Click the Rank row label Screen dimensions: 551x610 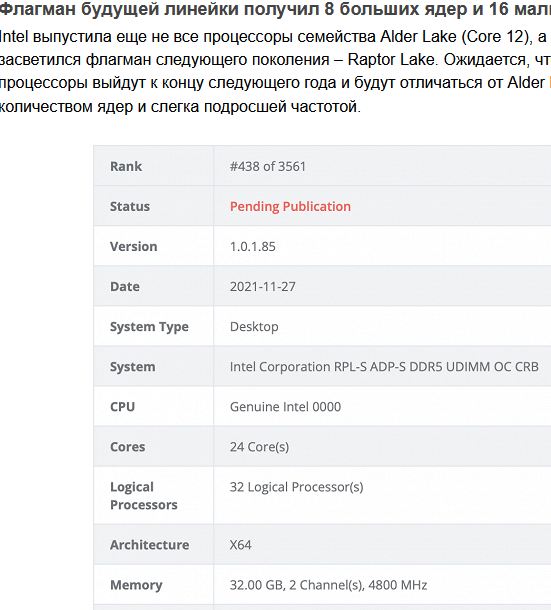(x=126, y=167)
